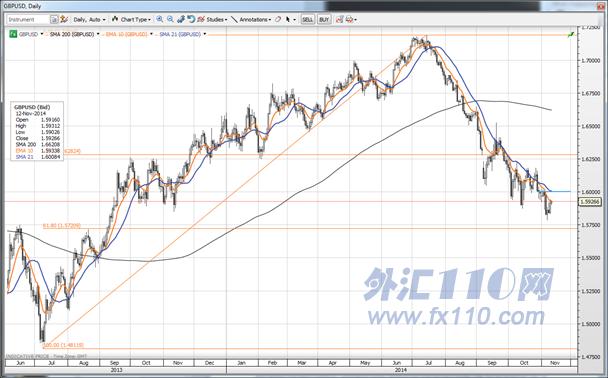Viewport: 608px width, 378px height.
Task: Expand the SMA 200 (GBPUSD) legend arrow
Action: (98, 34)
